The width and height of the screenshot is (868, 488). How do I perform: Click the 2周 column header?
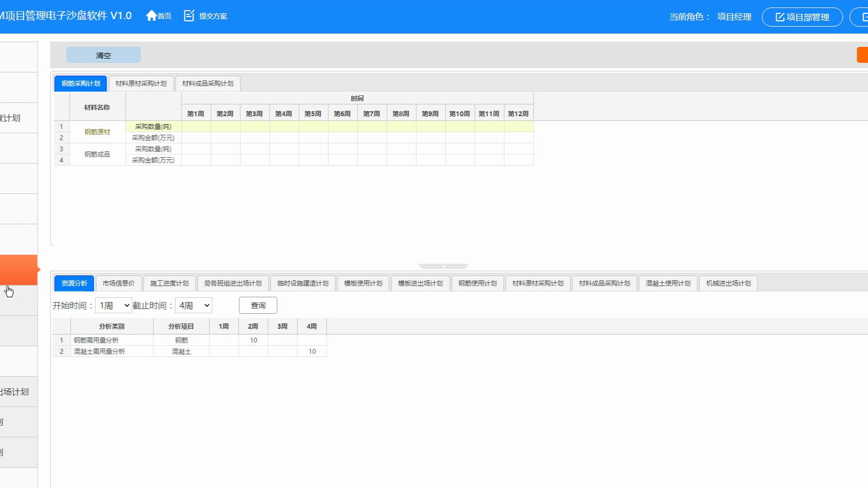coord(253,326)
